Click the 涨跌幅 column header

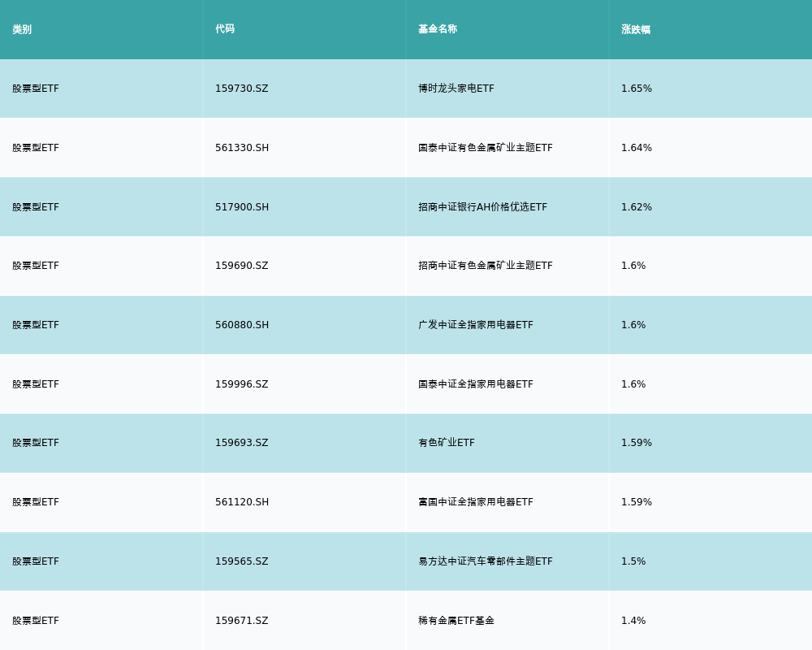(x=636, y=29)
